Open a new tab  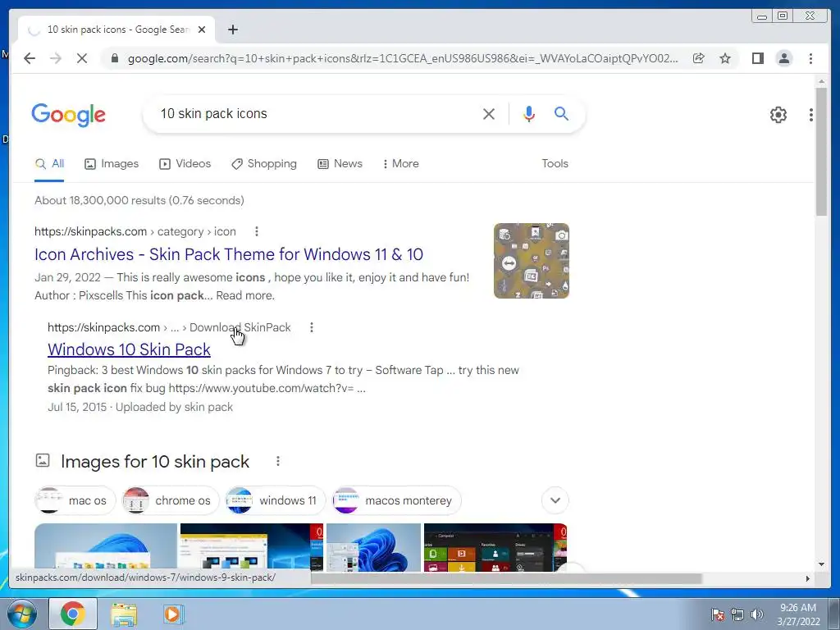point(232,30)
